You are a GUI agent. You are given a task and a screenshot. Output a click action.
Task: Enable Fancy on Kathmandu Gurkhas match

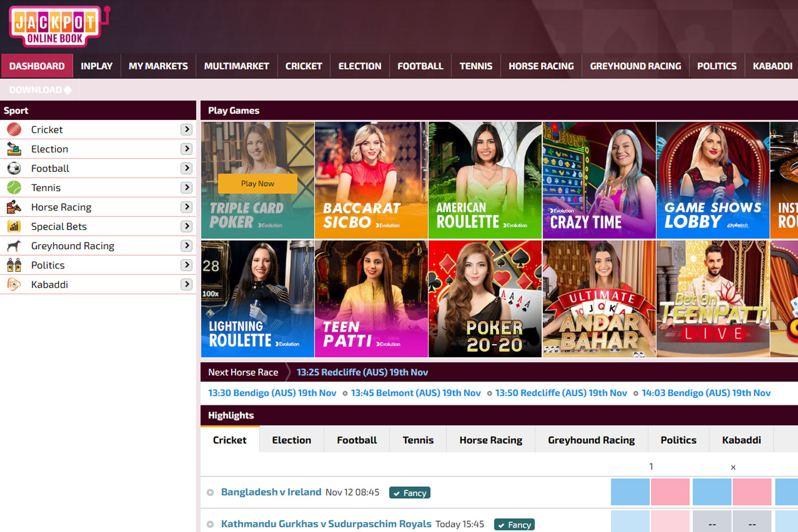pyautogui.click(x=514, y=524)
